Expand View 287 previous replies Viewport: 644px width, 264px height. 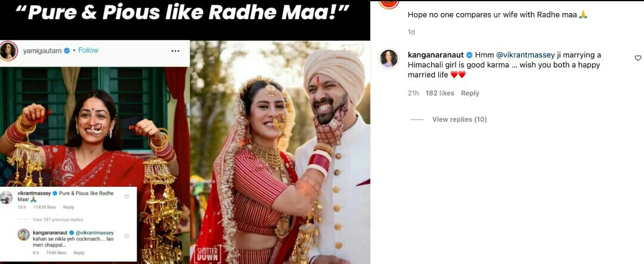pos(58,220)
